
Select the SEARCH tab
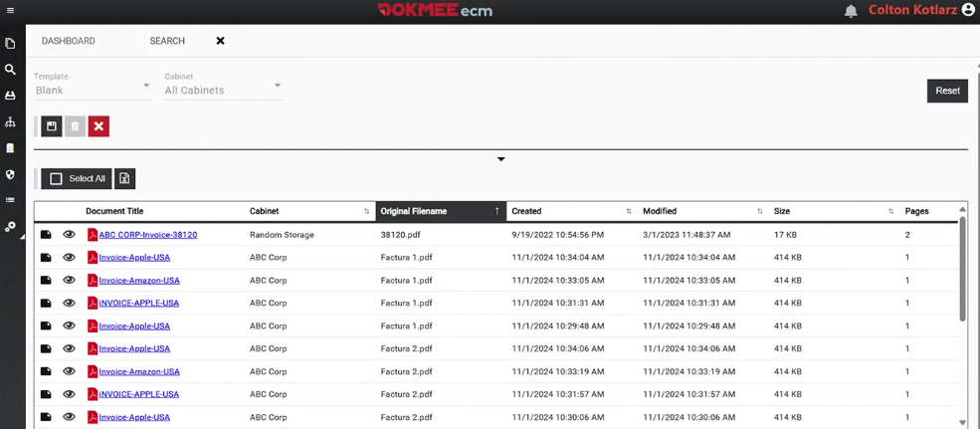click(167, 41)
